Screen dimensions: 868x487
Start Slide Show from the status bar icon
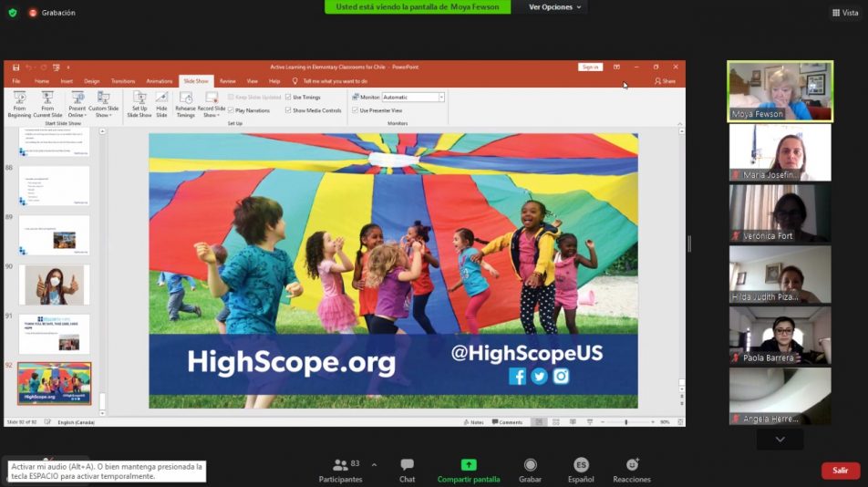point(590,422)
